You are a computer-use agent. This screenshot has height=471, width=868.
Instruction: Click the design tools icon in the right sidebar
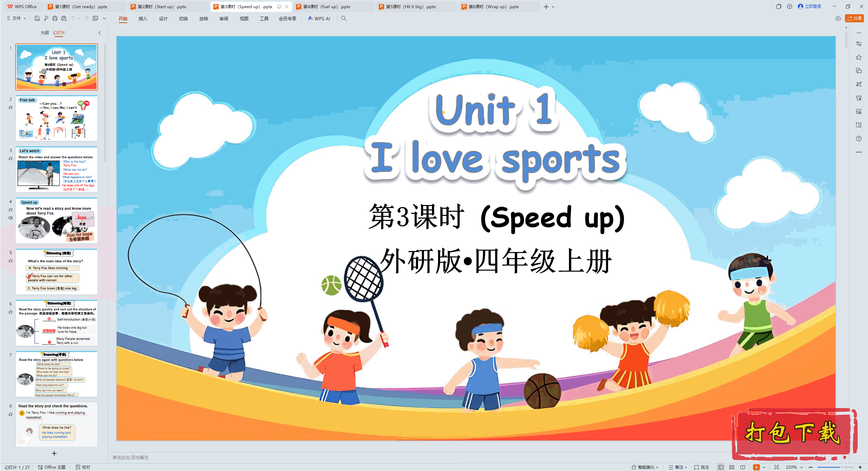pos(859,84)
